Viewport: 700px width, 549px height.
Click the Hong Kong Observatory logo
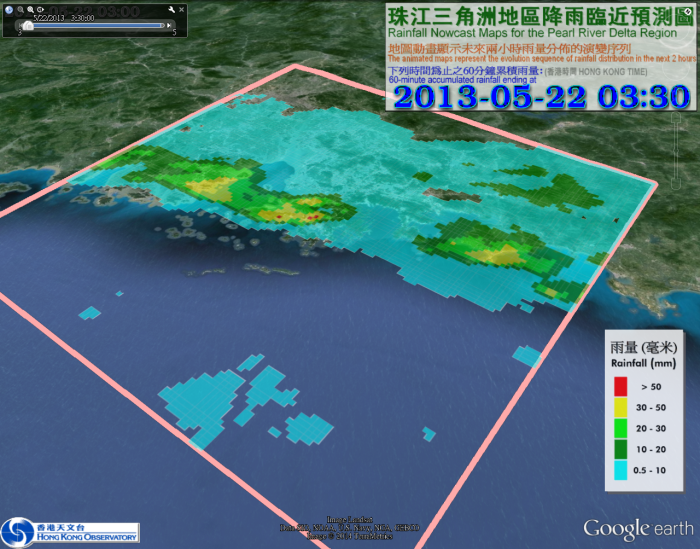coord(70,531)
